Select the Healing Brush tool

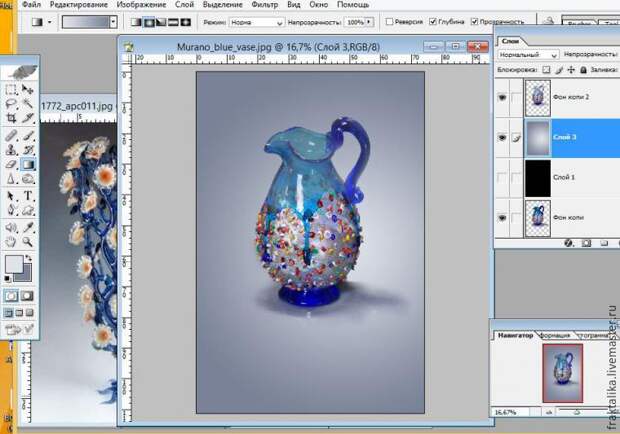click(x=11, y=136)
